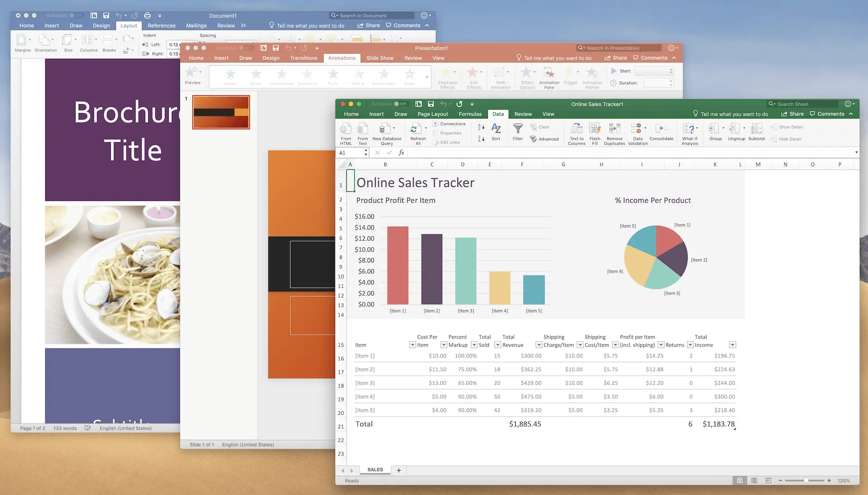
Task: Click the Share button in Excel
Action: [792, 114]
